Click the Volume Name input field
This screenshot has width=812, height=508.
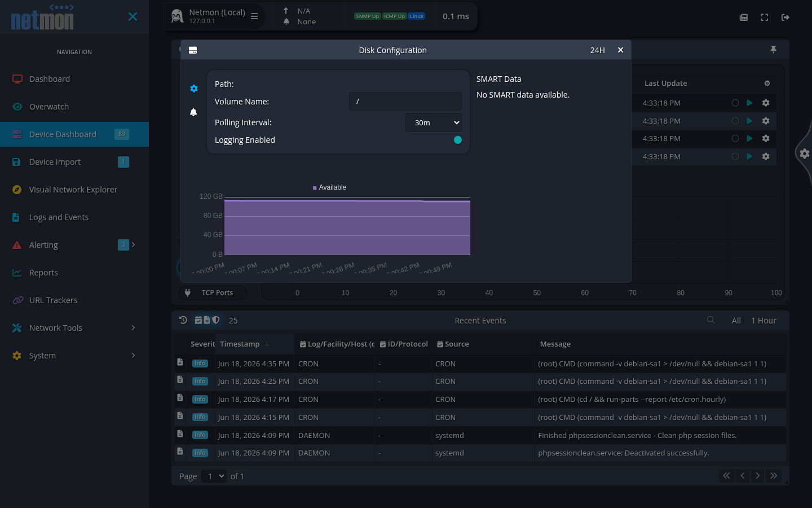point(405,102)
